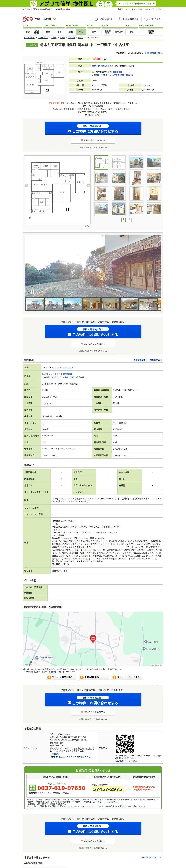The height and width of the screenshot is (868, 186).
Task: Zoom in on the panorama viewer
Action: pyautogui.click(x=142, y=292)
